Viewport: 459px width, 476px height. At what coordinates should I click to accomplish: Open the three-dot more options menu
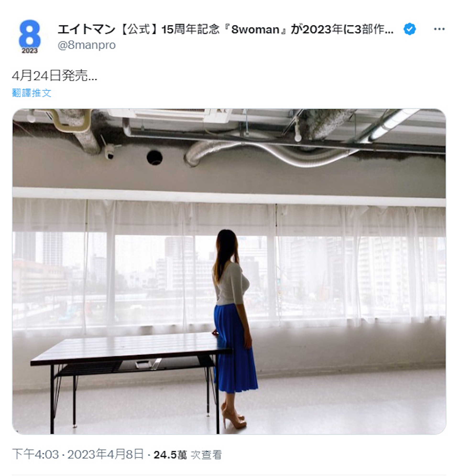[439, 29]
